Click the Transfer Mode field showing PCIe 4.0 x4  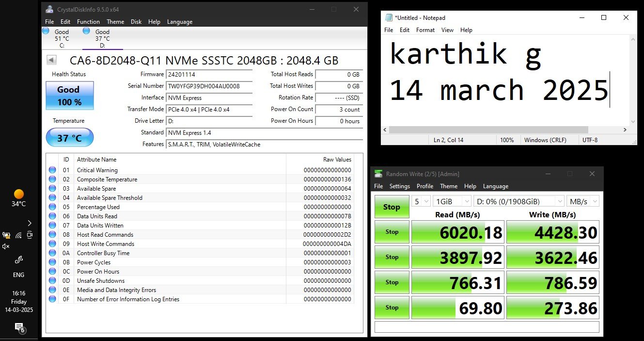(209, 110)
